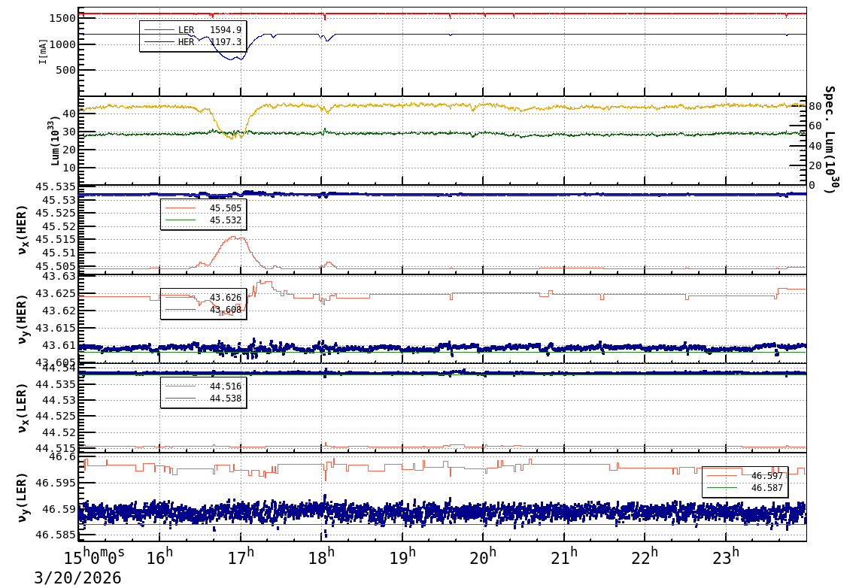This screenshot has width=868, height=588.
Task: Click the LER 1594.9 legend entry
Action: pos(193,30)
